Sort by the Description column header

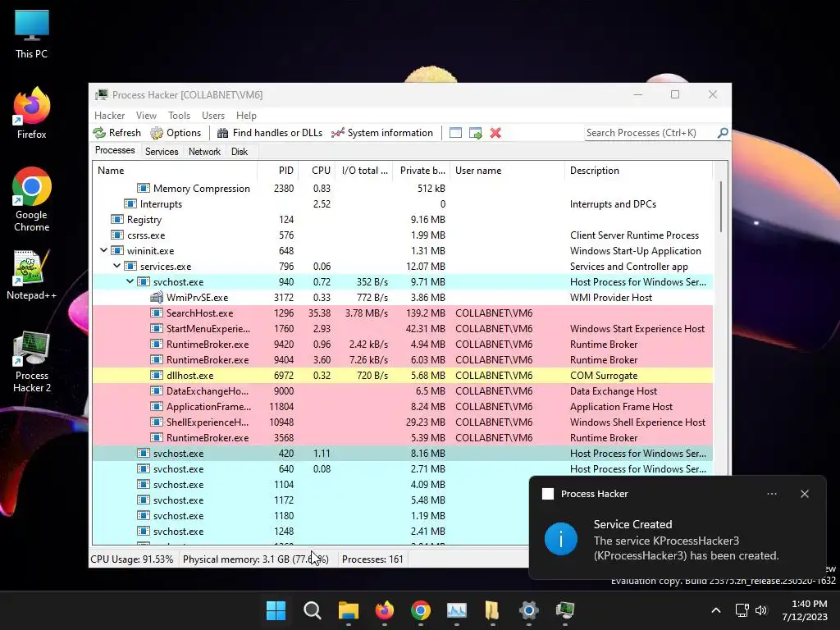pos(638,171)
